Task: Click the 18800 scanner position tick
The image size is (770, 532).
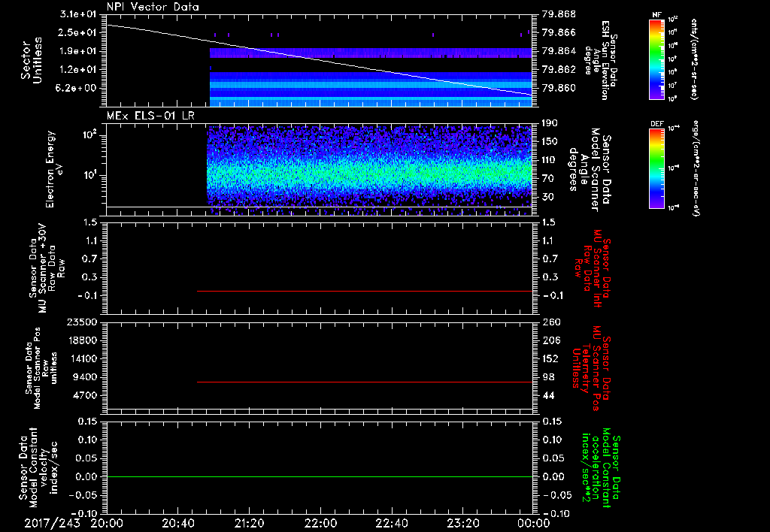Action: (x=81, y=340)
